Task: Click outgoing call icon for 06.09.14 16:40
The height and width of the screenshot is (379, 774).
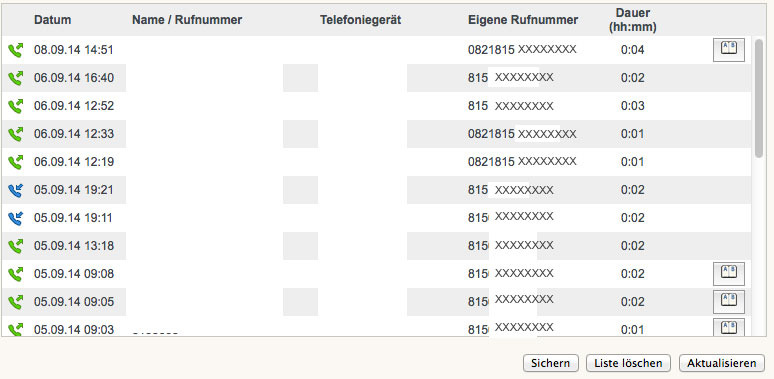Action: coord(16,78)
